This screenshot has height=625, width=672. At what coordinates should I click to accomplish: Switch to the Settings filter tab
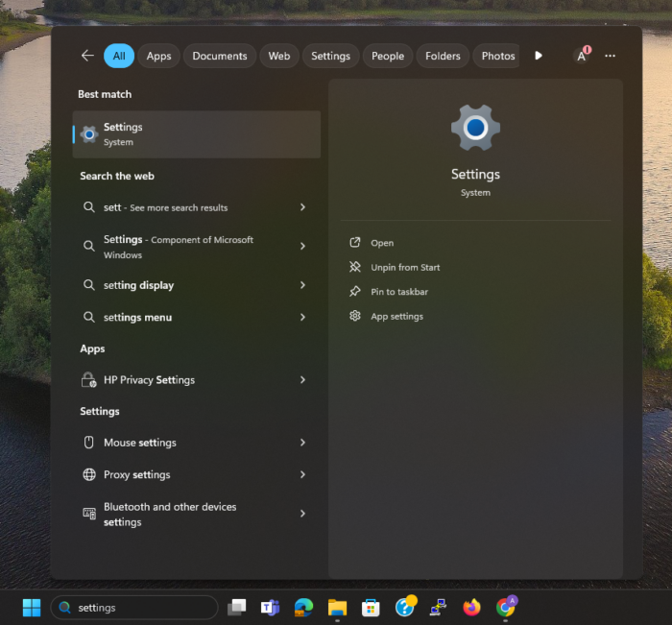point(330,56)
